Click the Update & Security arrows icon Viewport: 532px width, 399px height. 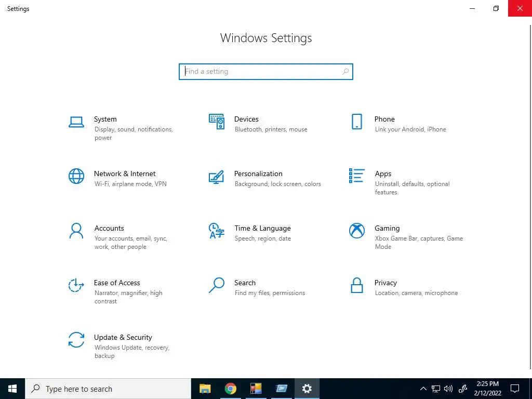76,340
